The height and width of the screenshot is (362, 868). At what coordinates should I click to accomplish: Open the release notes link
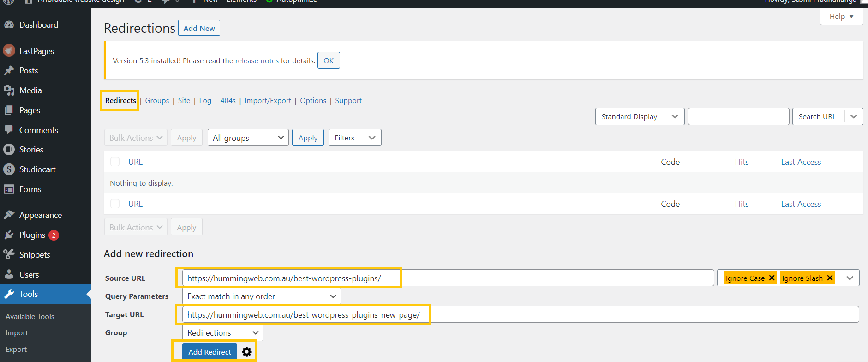(x=257, y=61)
